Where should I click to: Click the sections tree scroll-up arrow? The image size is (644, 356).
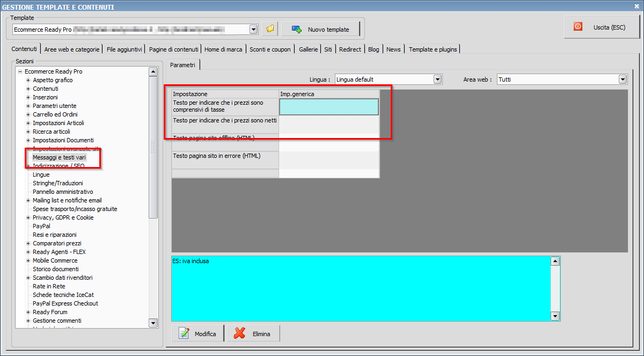[x=153, y=71]
